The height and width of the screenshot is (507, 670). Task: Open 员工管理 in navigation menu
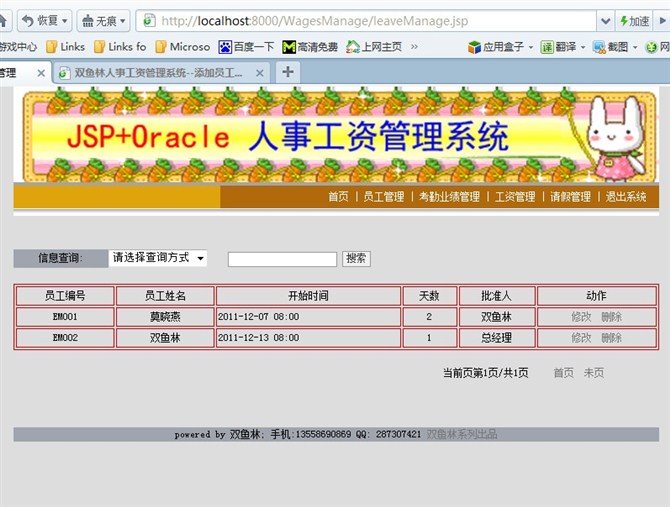(384, 196)
